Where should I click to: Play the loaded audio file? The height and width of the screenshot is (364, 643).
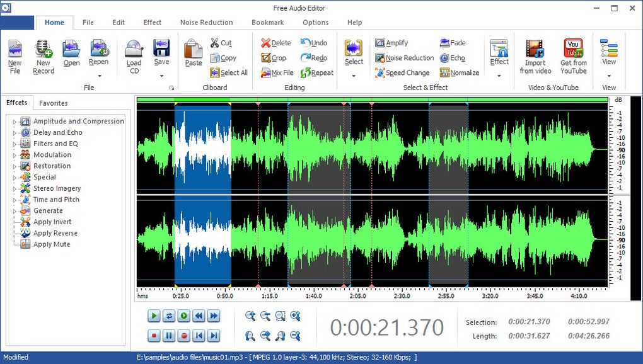[153, 316]
